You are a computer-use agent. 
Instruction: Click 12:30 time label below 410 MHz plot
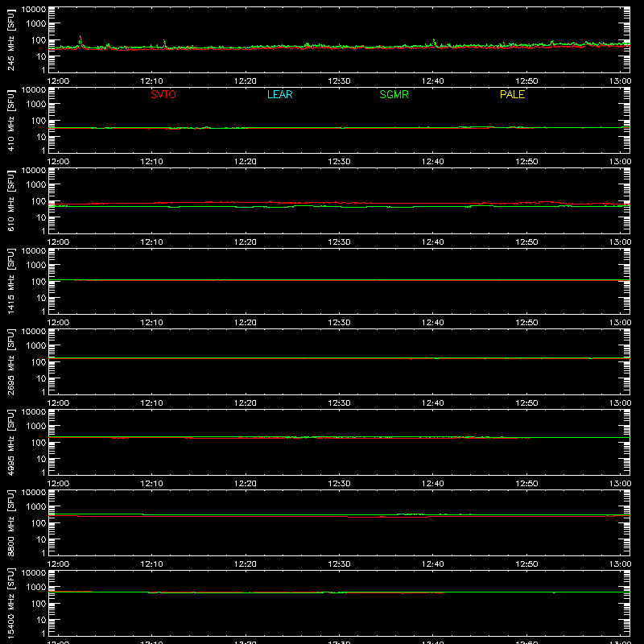(339, 162)
